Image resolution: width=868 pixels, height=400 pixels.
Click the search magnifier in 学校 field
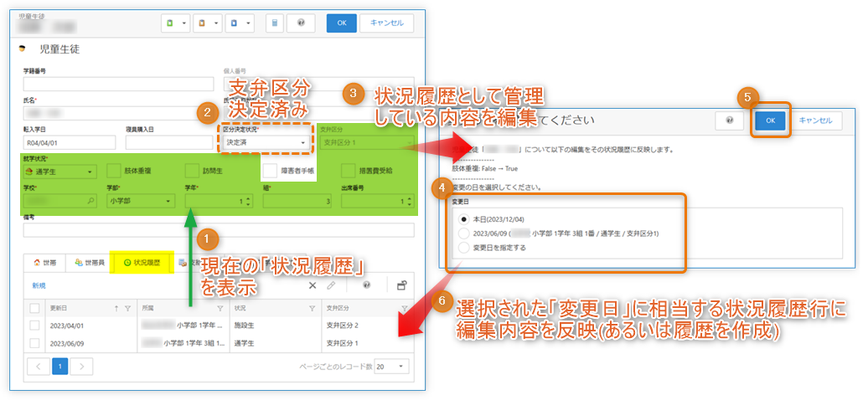90,202
